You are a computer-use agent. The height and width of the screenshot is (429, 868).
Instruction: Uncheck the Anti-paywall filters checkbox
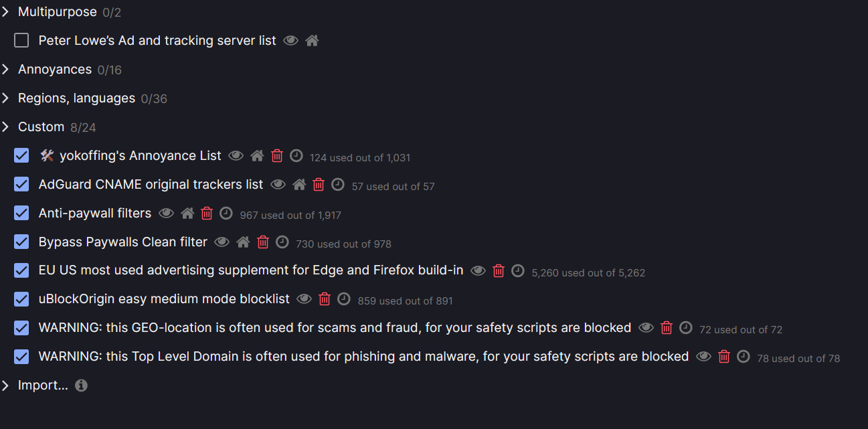[x=22, y=213]
